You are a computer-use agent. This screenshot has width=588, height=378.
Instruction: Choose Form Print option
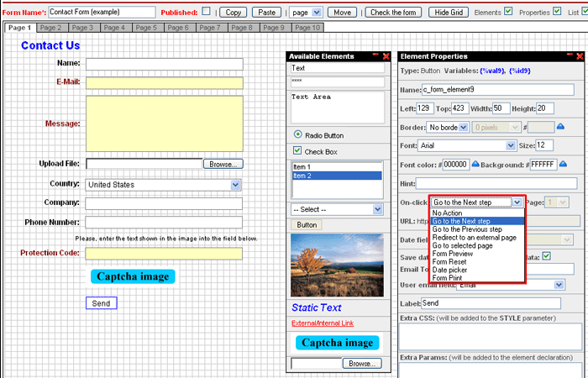tap(477, 278)
